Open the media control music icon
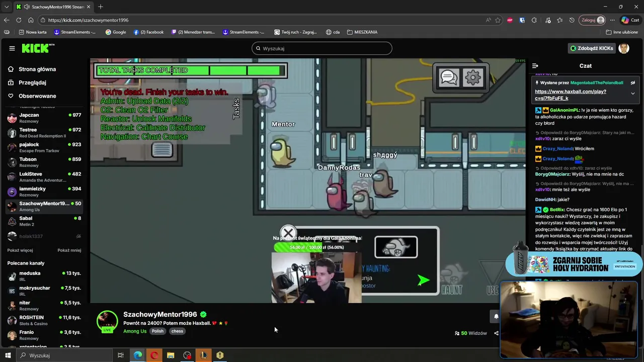This screenshot has height=362, width=644. coord(547,20)
